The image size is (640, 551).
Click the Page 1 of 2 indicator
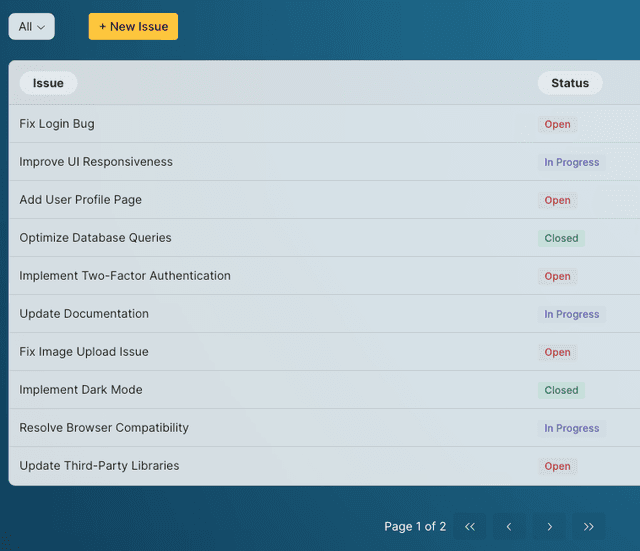coord(415,527)
